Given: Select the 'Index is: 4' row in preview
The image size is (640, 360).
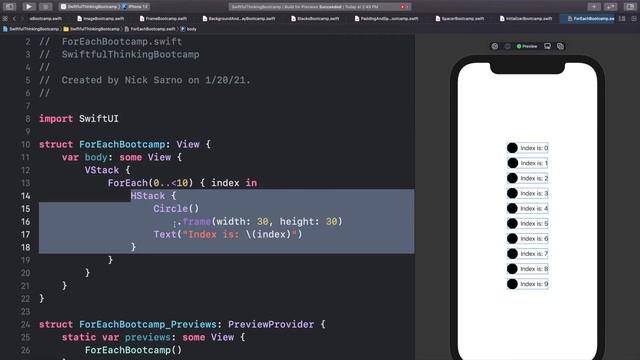Looking at the screenshot, I should tap(527, 208).
